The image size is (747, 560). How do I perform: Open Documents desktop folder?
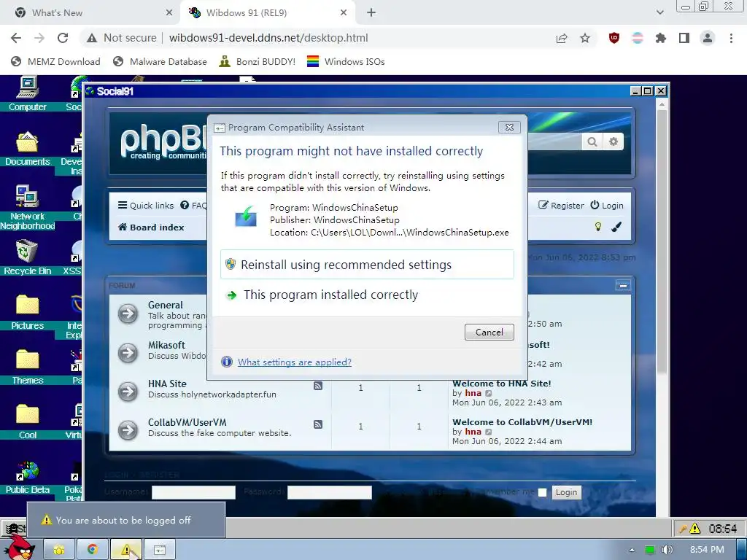click(x=28, y=149)
